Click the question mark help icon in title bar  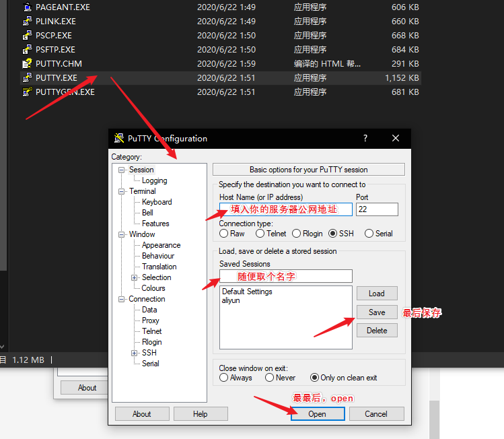(x=365, y=138)
